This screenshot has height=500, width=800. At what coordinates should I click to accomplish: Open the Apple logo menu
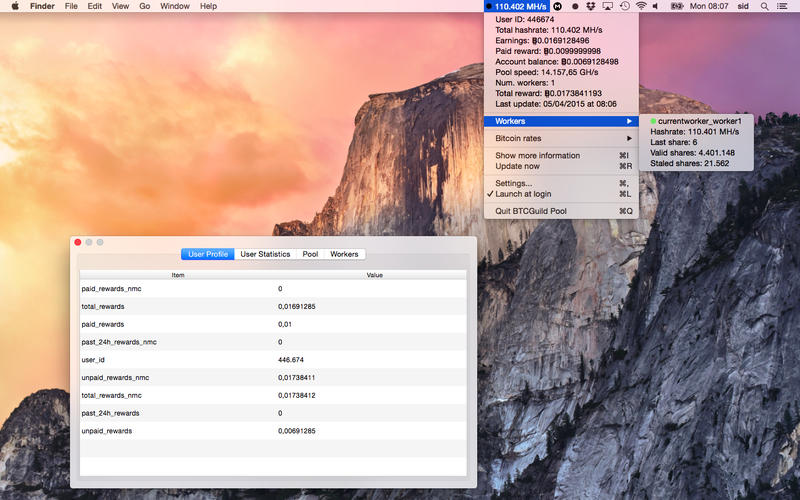click(14, 6)
